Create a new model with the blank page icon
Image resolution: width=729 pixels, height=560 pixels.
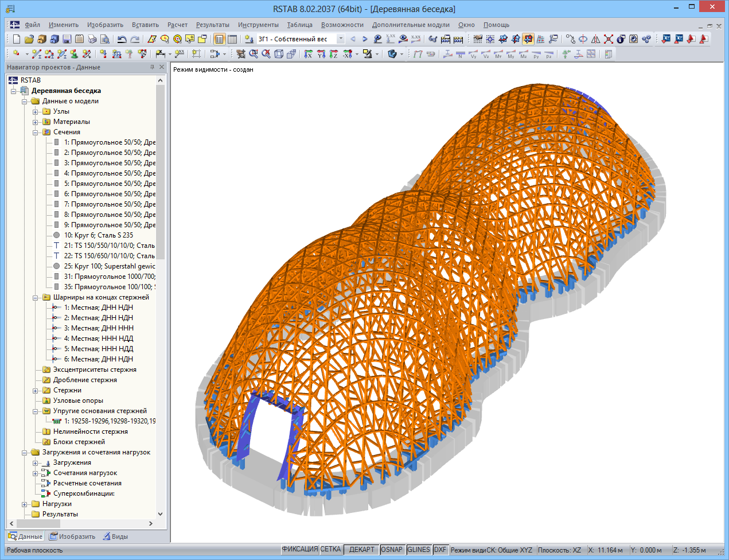click(16, 39)
